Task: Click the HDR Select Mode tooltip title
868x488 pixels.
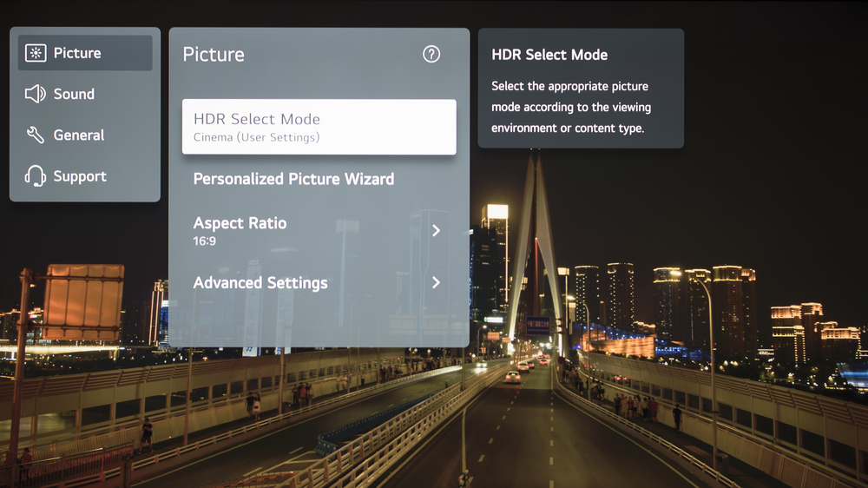Action: pos(549,55)
